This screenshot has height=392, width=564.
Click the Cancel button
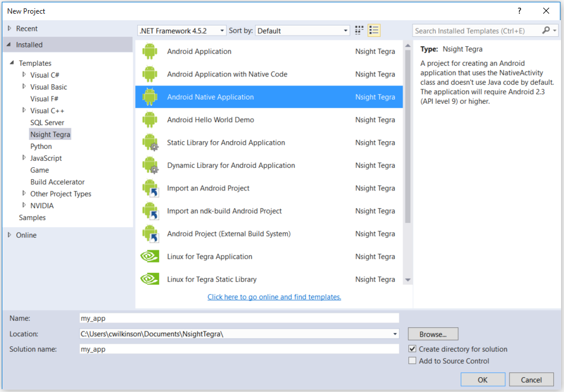click(x=531, y=380)
